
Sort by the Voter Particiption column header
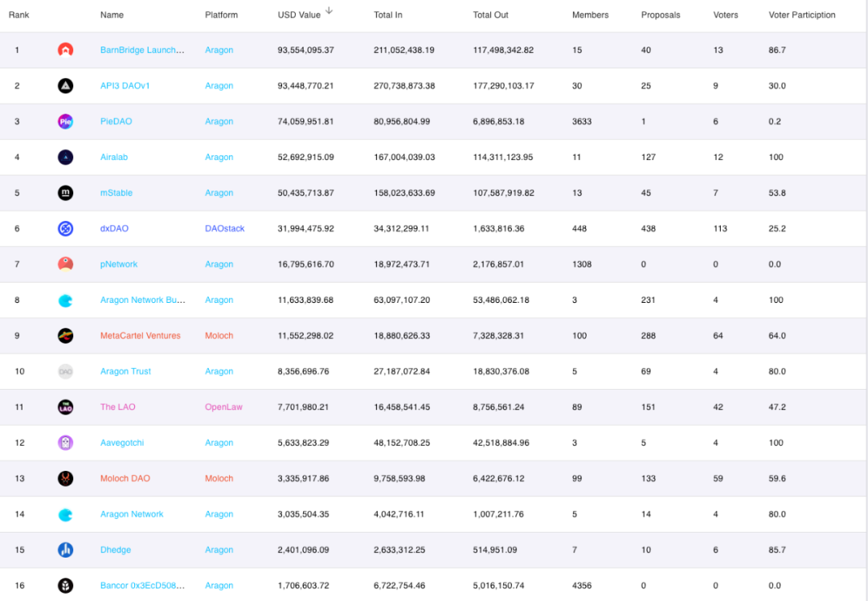click(802, 15)
